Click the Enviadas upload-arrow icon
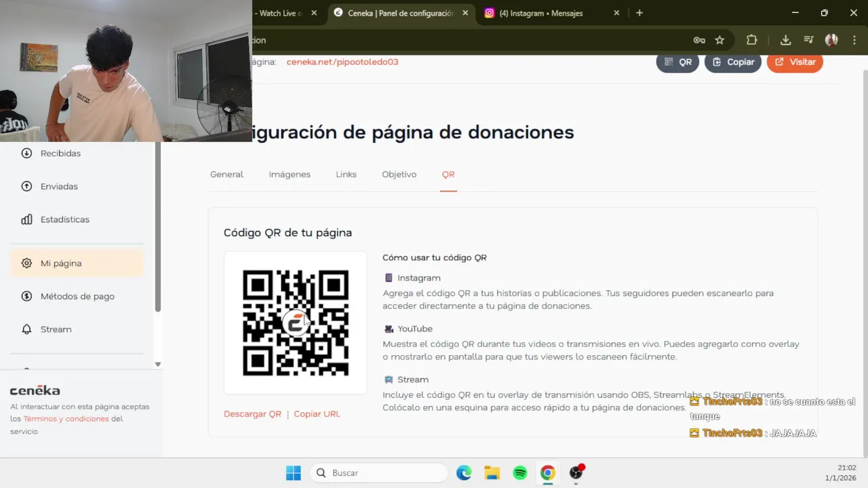Image resolution: width=868 pixels, height=488 pixels. point(26,186)
